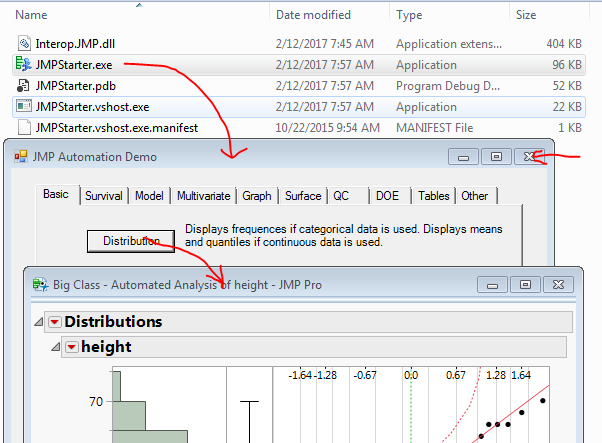Select the JMPStarter.vshost.exe.manifest file name
The height and width of the screenshot is (443, 602).
pos(117,128)
